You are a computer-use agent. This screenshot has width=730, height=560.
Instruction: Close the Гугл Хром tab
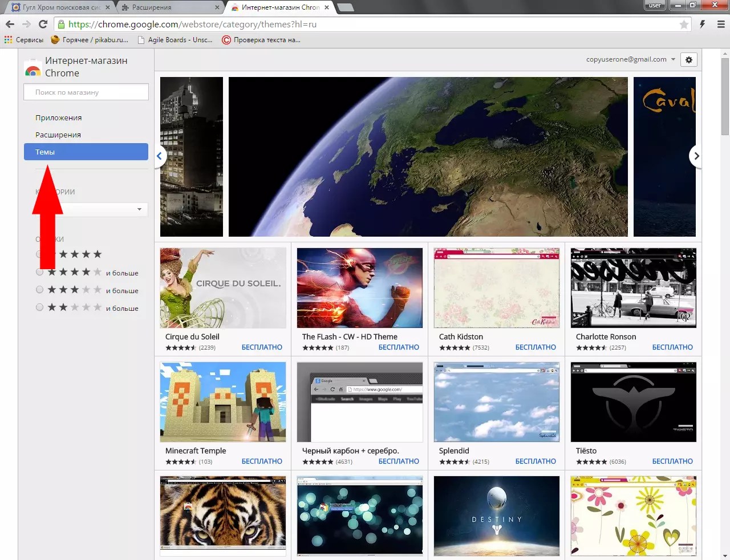(108, 7)
